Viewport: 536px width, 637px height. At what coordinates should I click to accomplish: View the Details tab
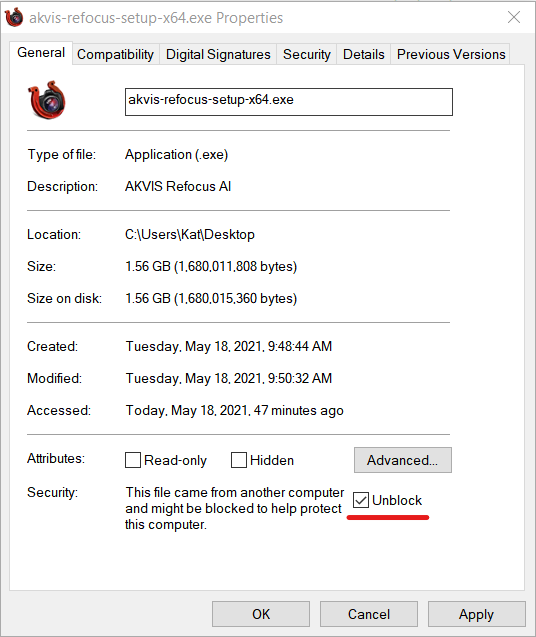(x=364, y=54)
